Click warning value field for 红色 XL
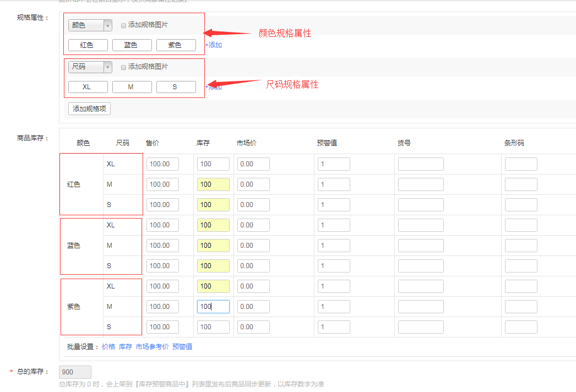The height and width of the screenshot is (392, 576). click(x=334, y=164)
